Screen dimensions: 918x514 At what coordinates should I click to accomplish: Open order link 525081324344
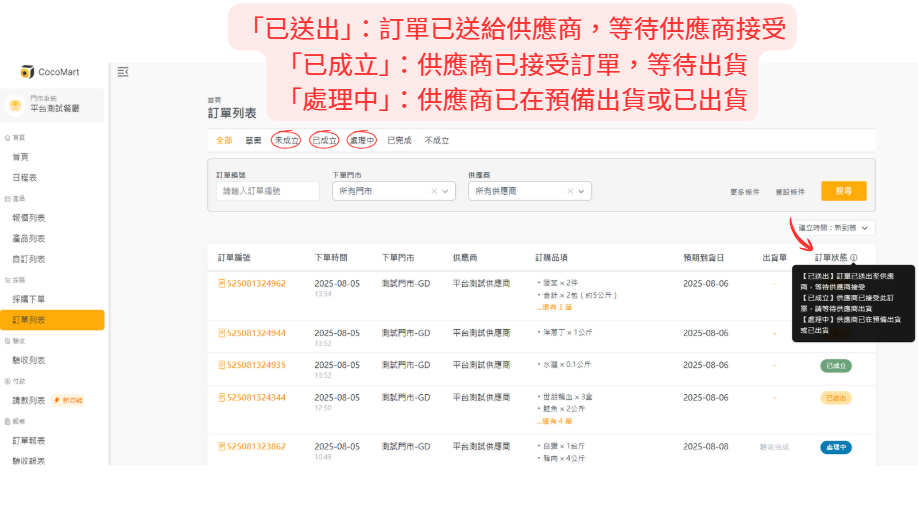[x=256, y=398]
